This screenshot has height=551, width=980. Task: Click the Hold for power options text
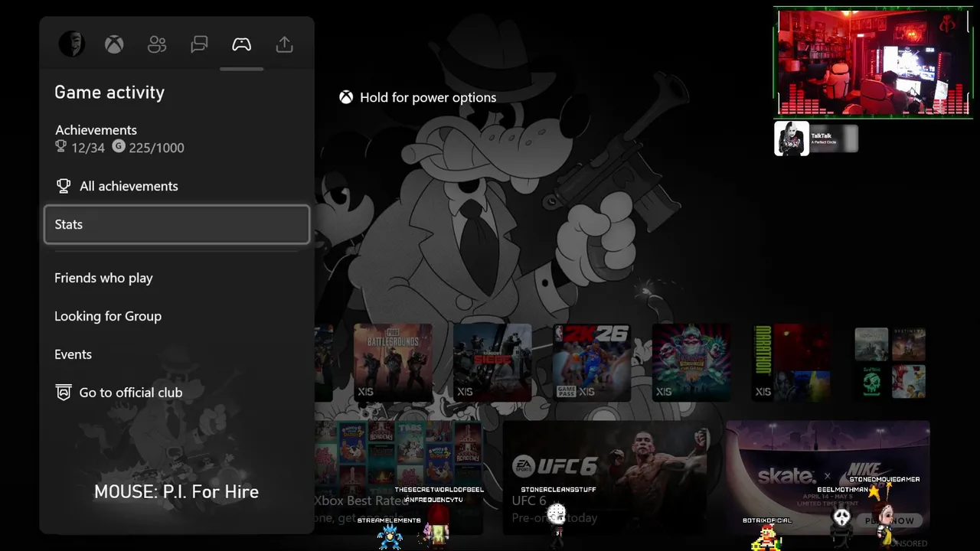428,97
